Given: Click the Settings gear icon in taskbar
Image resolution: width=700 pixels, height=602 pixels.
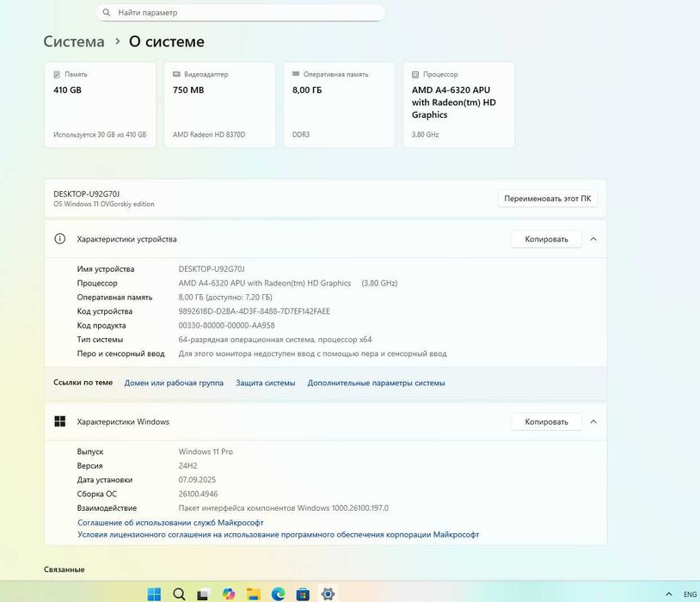Looking at the screenshot, I should 328,594.
